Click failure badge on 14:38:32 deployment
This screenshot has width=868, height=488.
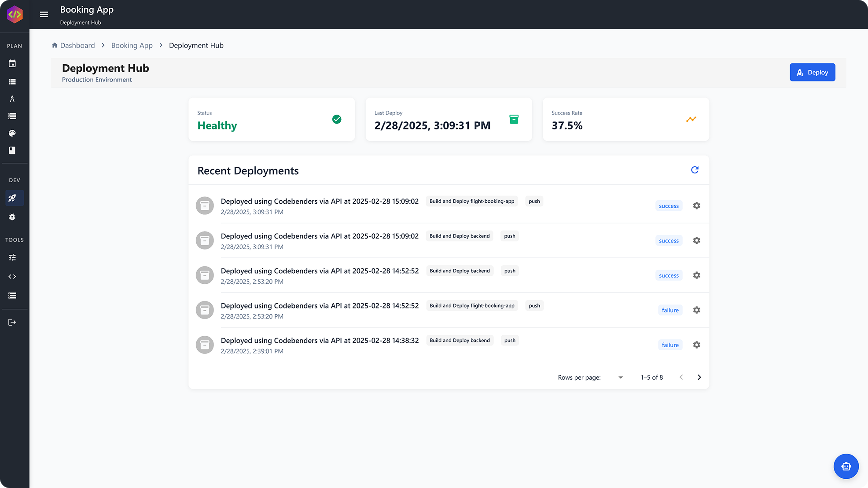coord(670,345)
